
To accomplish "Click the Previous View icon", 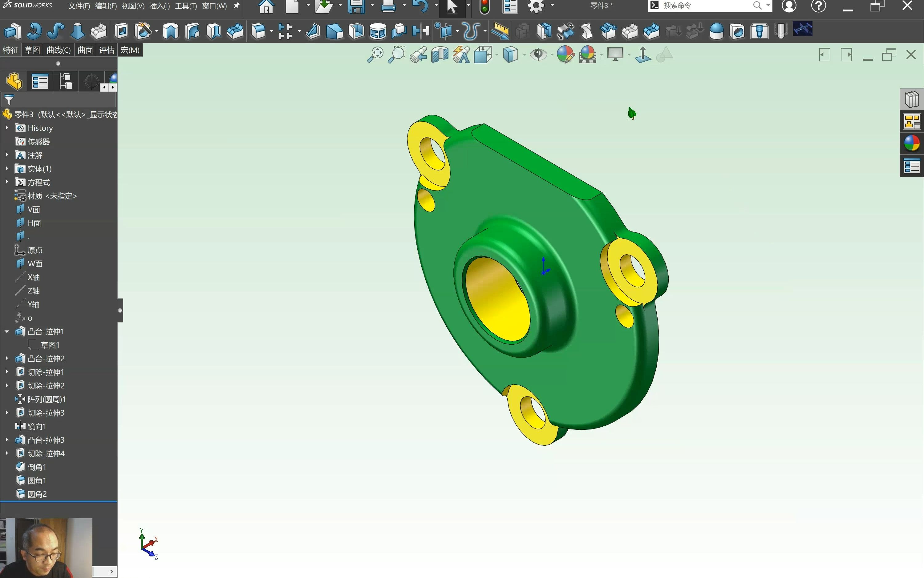I will pos(419,55).
